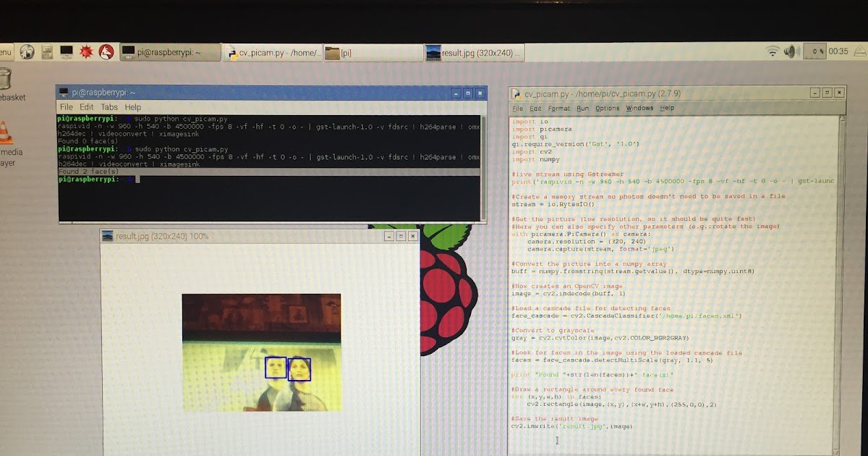The width and height of the screenshot is (868, 456).
Task: Click the clock showing 00:35
Action: coord(839,52)
